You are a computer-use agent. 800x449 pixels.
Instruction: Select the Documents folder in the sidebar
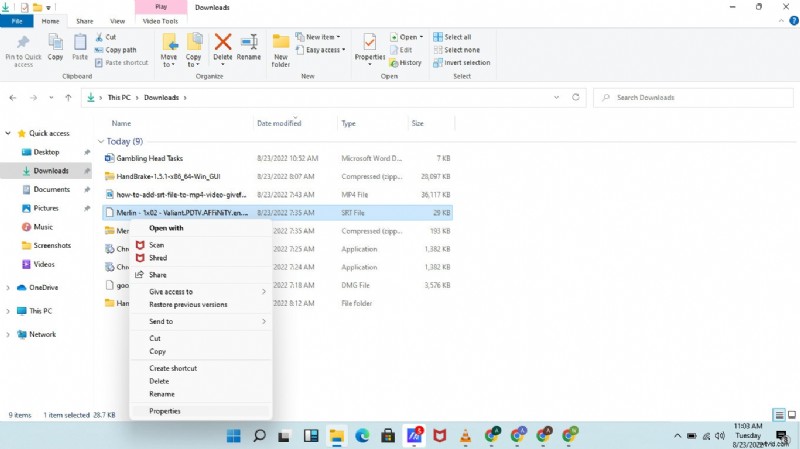point(51,189)
